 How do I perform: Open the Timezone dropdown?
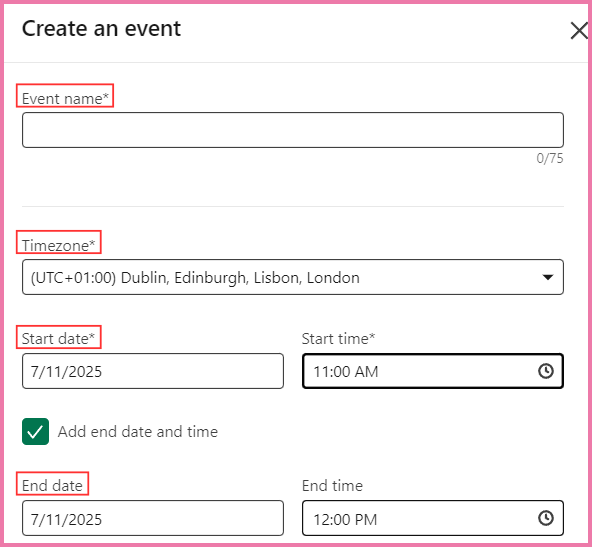293,277
